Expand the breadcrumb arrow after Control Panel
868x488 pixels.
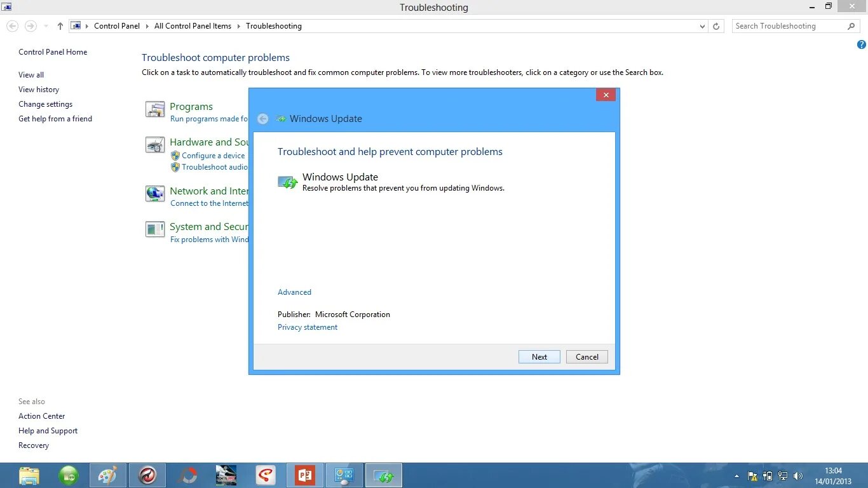tap(147, 26)
